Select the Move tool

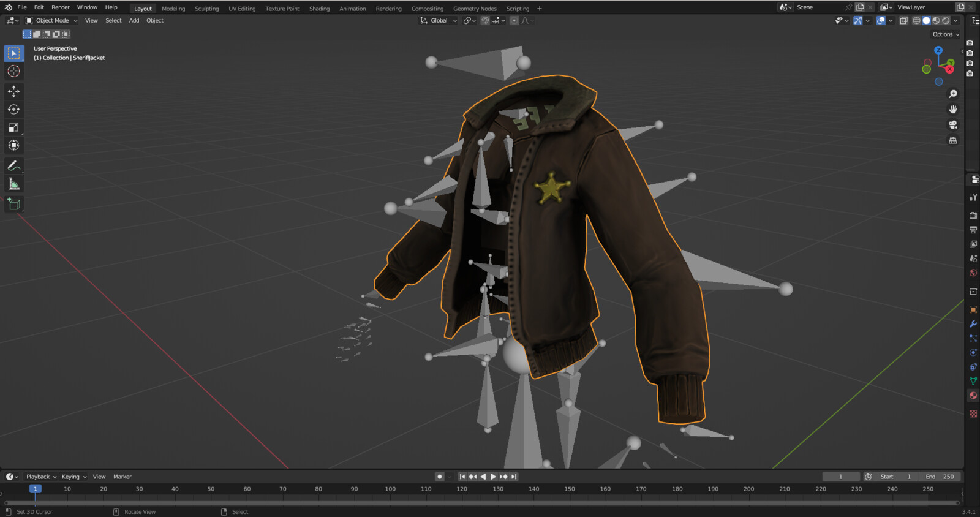13,91
